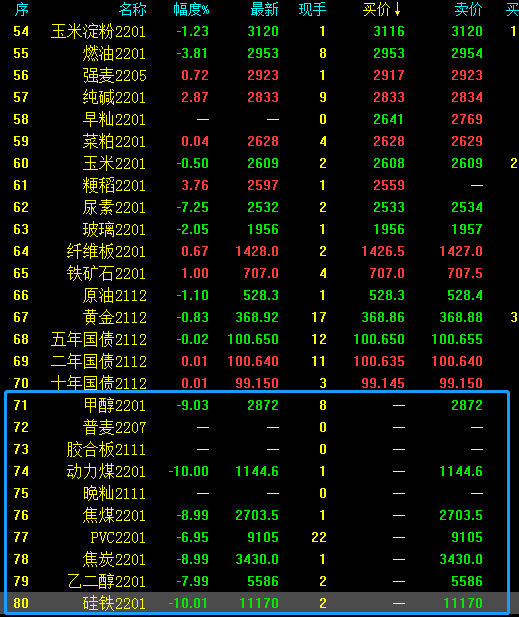This screenshot has height=617, width=519.
Task: Select the 焦煤2201 contract name
Action: pyautogui.click(x=114, y=515)
